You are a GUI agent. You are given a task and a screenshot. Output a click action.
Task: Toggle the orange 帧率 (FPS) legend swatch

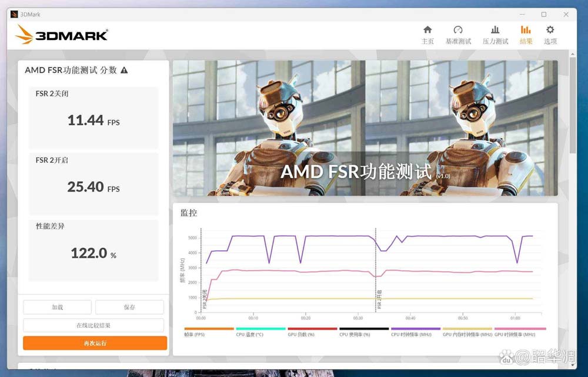click(209, 329)
